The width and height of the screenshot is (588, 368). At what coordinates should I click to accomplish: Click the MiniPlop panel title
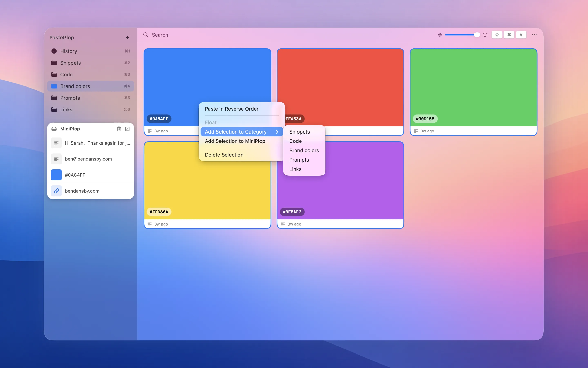70,129
